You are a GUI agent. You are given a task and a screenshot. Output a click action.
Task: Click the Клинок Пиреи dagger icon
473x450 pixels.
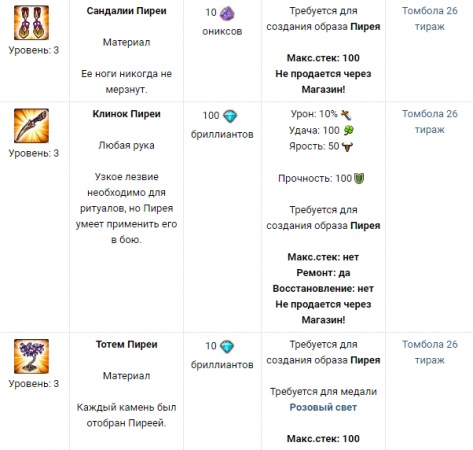[31, 126]
